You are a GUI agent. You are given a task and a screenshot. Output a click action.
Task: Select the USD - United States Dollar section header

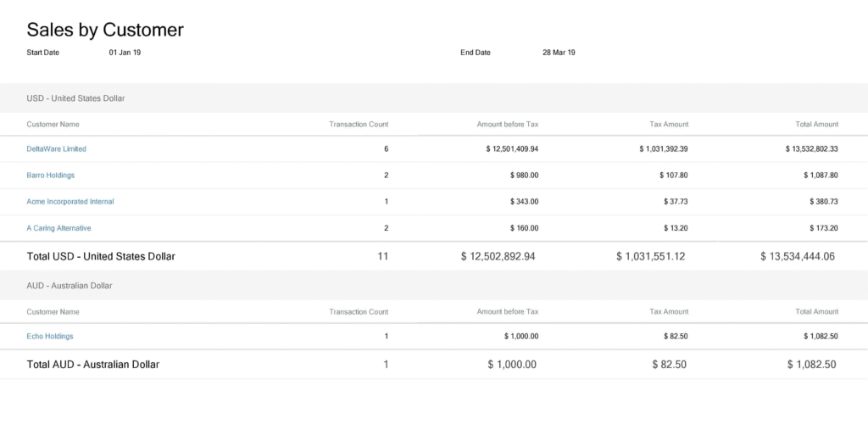[434, 98]
